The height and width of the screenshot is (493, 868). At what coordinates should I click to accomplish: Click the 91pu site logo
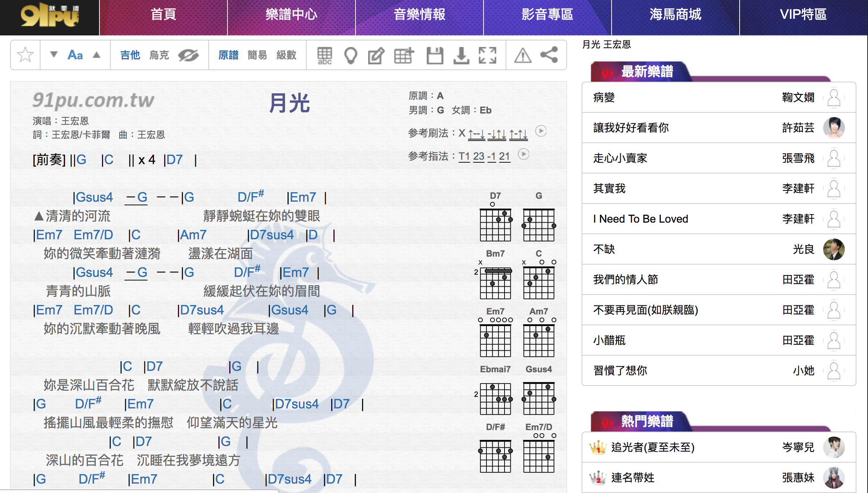point(50,15)
